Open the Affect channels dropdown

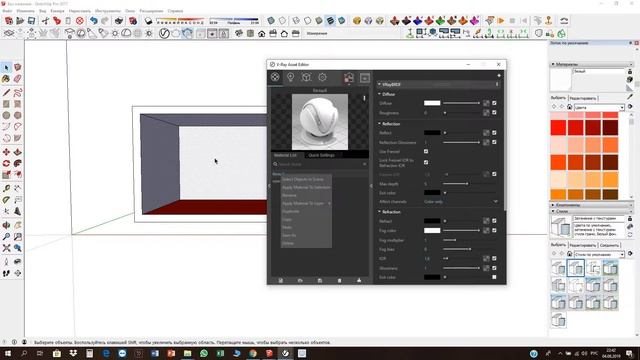point(461,202)
